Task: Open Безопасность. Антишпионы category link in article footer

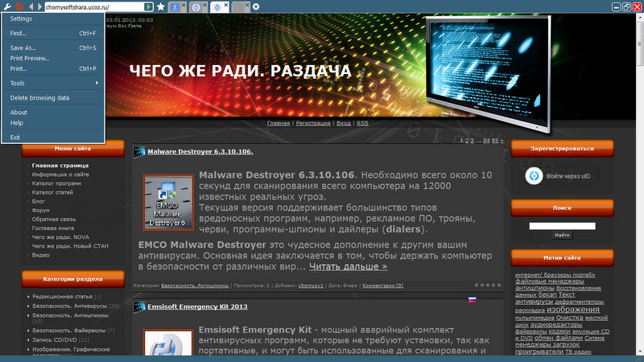Action: (195, 286)
